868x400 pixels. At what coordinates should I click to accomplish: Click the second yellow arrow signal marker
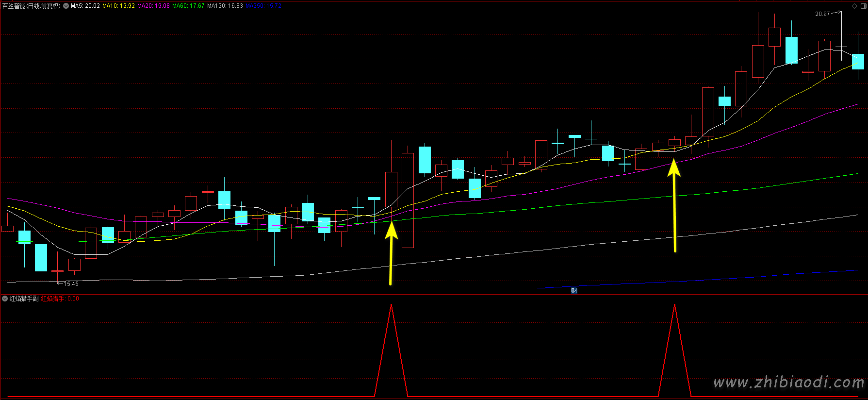point(674,204)
